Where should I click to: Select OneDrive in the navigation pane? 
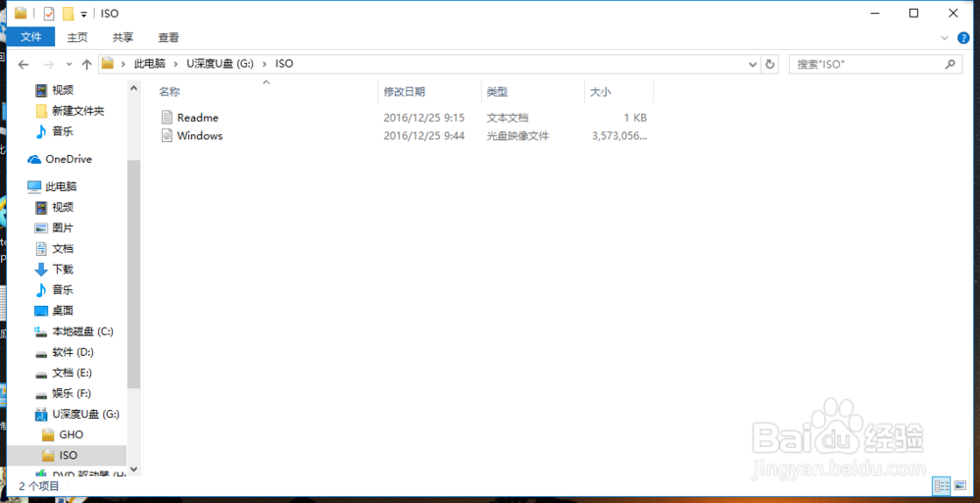(x=69, y=160)
